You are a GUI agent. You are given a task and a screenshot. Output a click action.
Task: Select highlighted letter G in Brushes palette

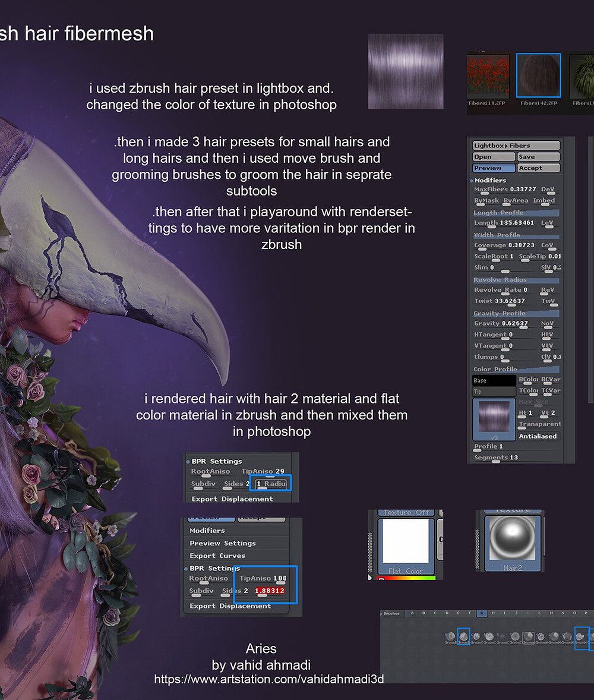[x=482, y=613]
